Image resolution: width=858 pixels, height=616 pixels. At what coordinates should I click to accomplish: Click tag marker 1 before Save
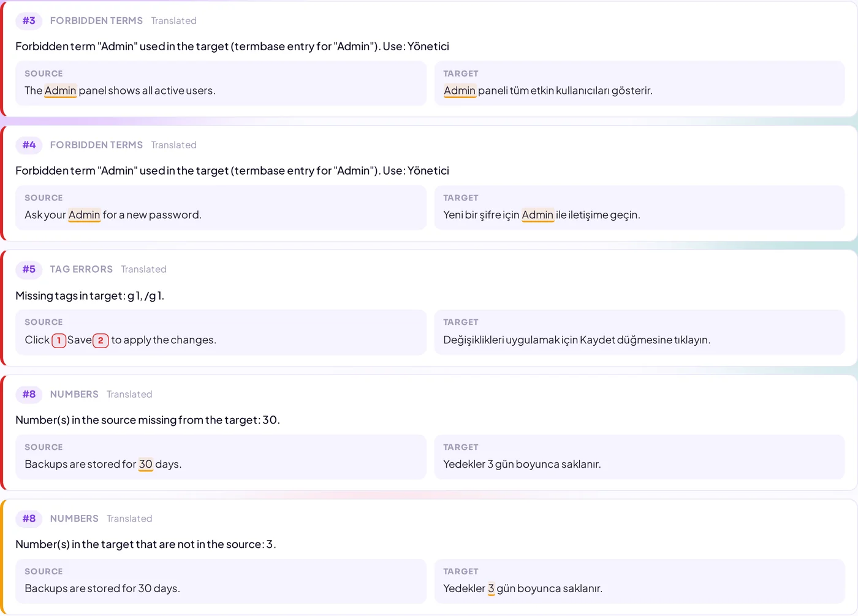click(x=59, y=340)
